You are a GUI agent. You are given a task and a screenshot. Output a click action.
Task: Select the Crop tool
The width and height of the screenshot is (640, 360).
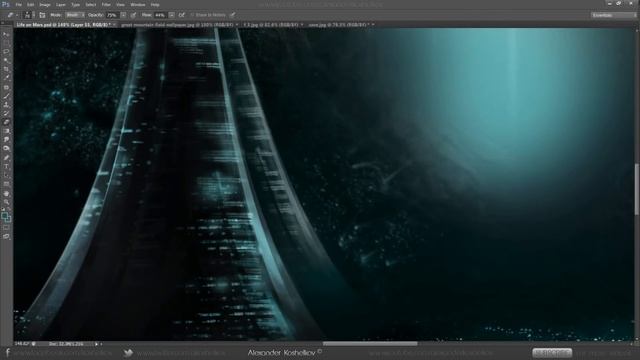(x=6, y=69)
